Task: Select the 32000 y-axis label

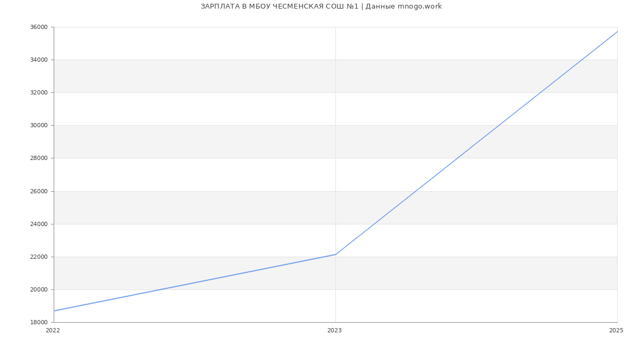Action: (x=39, y=92)
